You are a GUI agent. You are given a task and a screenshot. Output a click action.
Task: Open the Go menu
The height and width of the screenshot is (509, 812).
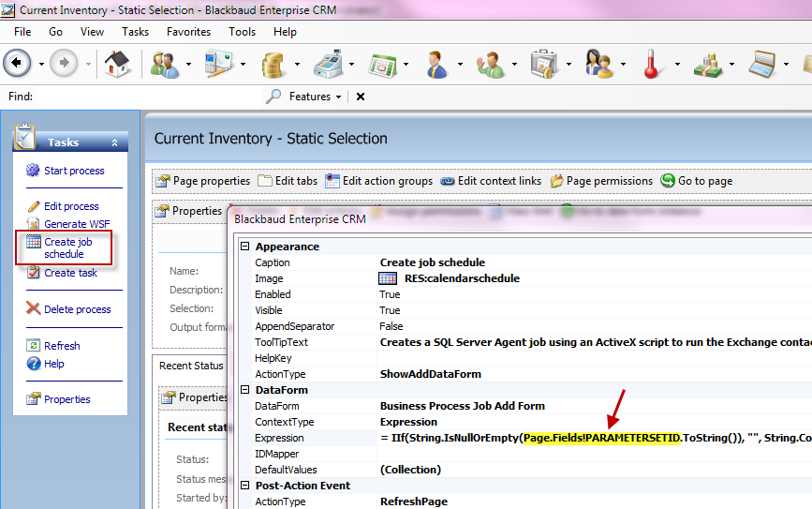coord(55,32)
